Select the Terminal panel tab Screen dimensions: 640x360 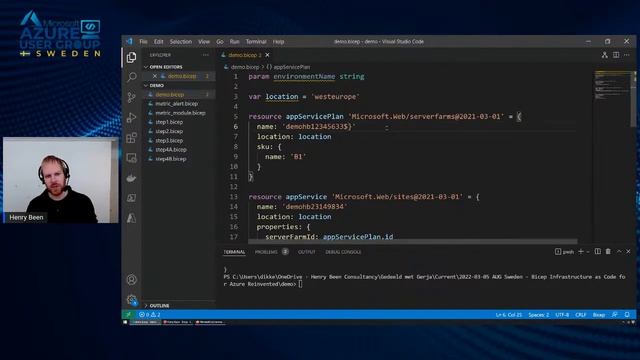[234, 252]
